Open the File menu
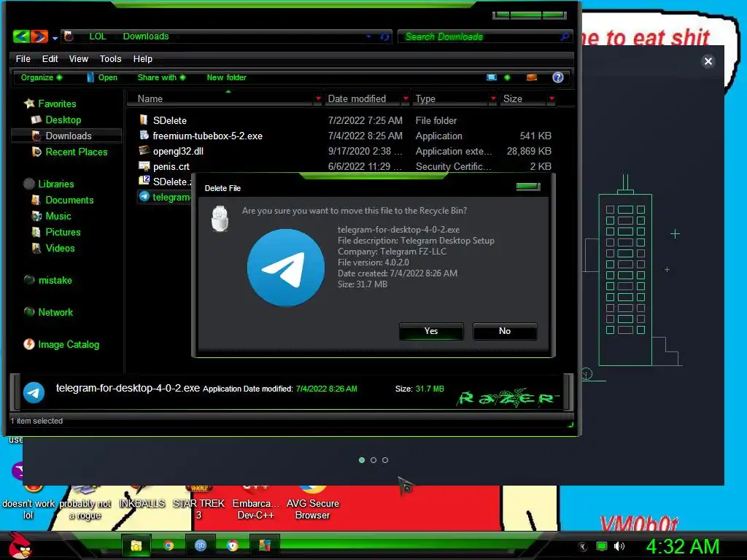The height and width of the screenshot is (560, 747). (x=23, y=58)
